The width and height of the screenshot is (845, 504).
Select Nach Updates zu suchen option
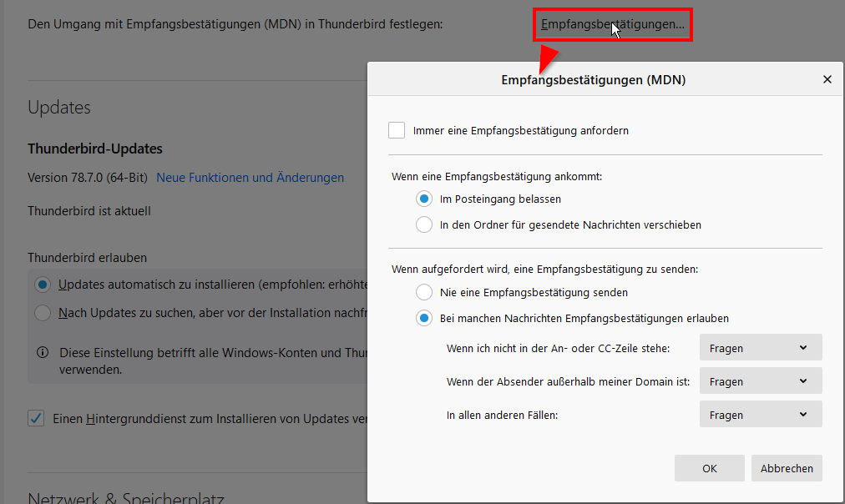click(43, 313)
